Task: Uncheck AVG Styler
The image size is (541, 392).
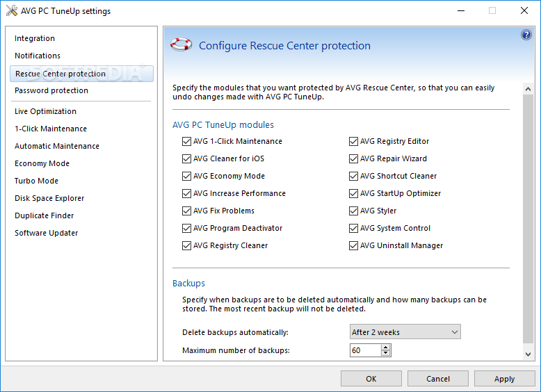Action: (354, 211)
